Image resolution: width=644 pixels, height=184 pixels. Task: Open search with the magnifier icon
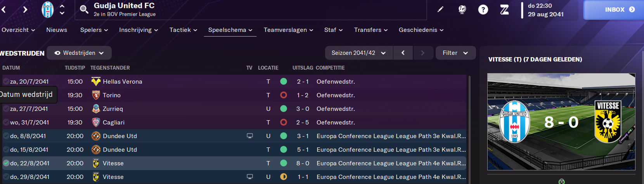[84, 9]
